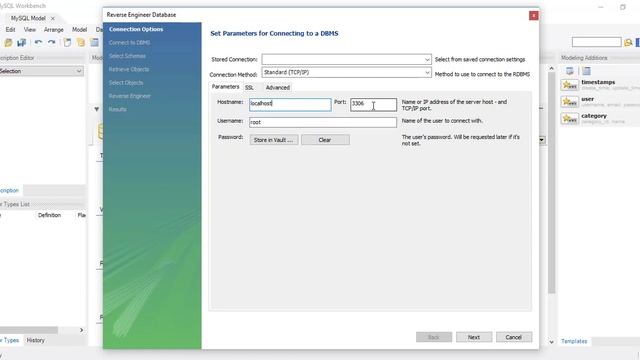Click the Cancel button
640x360 pixels.
(x=513, y=337)
